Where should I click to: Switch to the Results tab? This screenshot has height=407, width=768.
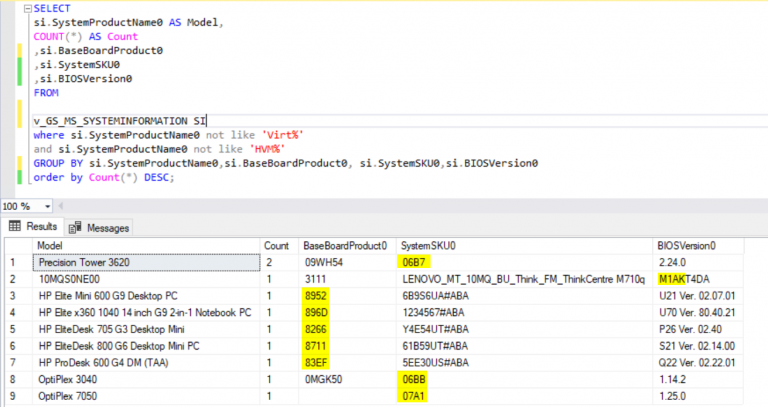[x=33, y=226]
